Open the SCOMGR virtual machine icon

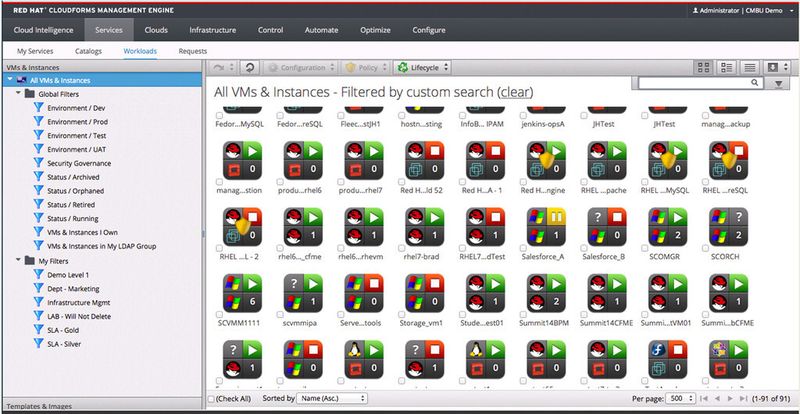[x=667, y=226]
